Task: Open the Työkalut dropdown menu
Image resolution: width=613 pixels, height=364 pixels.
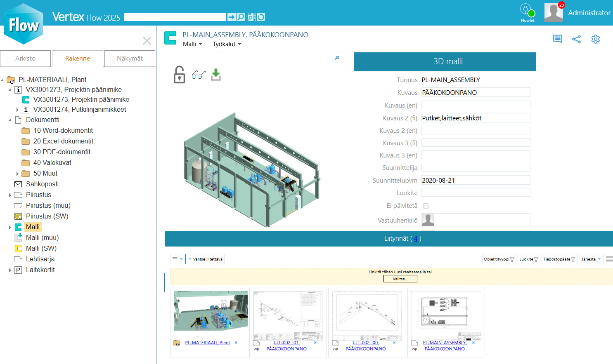Action: click(x=227, y=44)
